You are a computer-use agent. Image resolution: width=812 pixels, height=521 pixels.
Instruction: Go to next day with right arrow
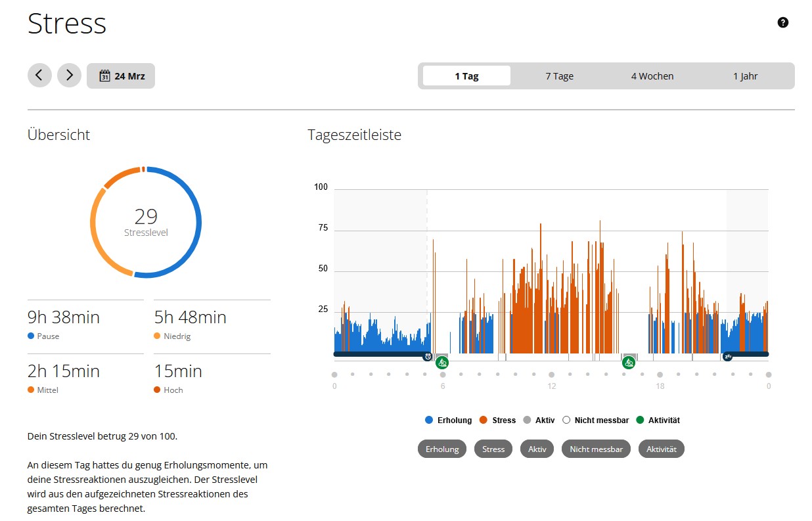(x=69, y=76)
